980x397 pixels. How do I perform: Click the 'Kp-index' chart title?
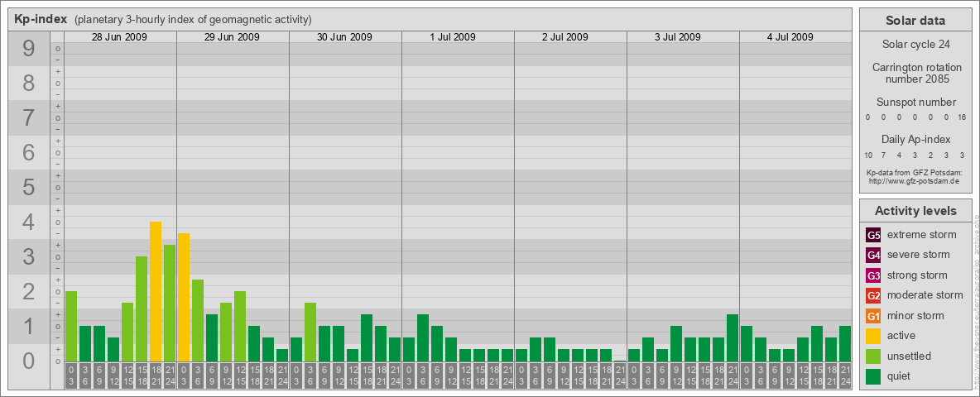coord(41,19)
